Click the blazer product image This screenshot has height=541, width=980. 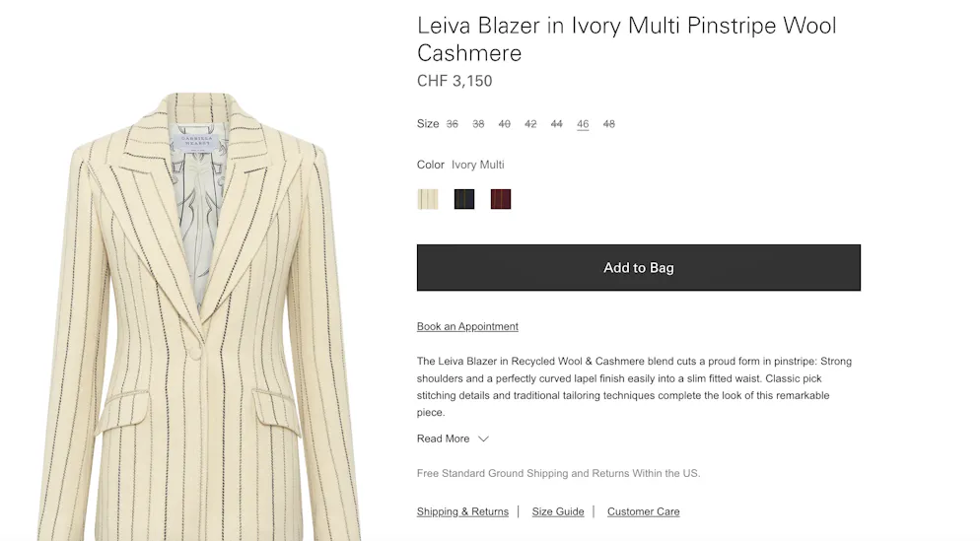tap(199, 316)
